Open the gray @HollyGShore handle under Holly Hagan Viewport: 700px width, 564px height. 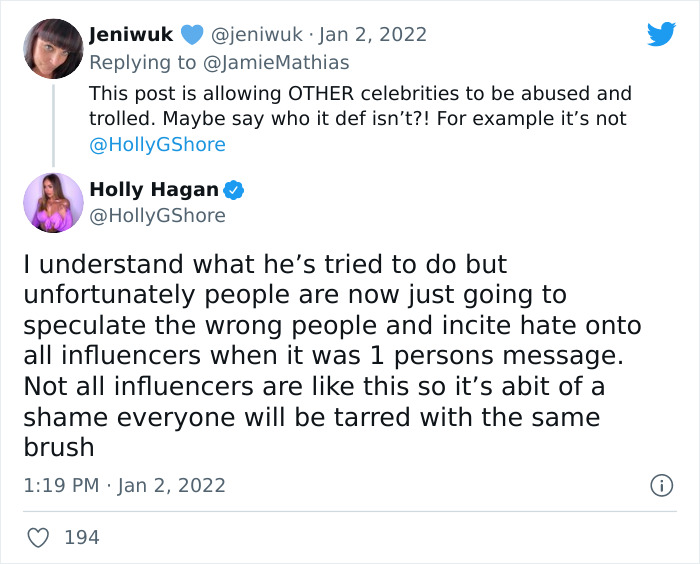point(157,215)
